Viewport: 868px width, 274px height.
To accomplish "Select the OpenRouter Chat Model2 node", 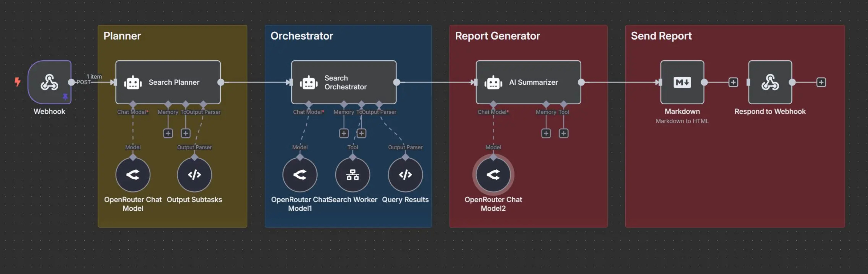I will 493,174.
